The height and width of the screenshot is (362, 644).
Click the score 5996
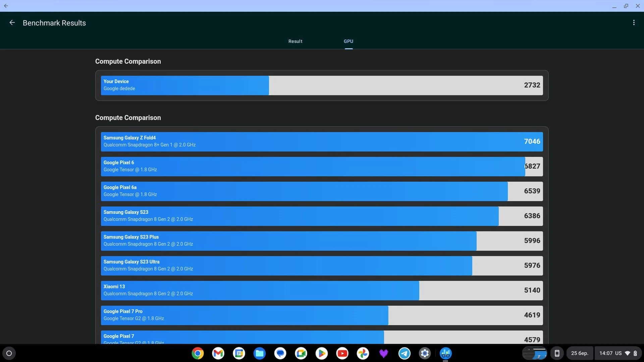click(x=532, y=241)
